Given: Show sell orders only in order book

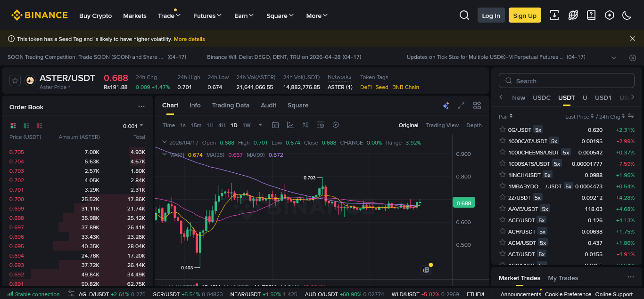Looking at the screenshot, I should coord(40,126).
